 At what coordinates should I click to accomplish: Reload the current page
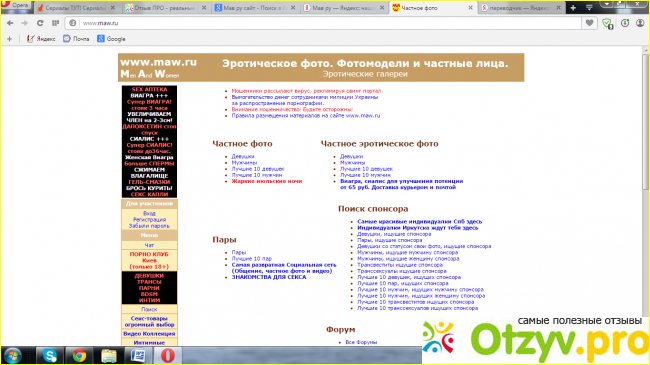[x=40, y=23]
